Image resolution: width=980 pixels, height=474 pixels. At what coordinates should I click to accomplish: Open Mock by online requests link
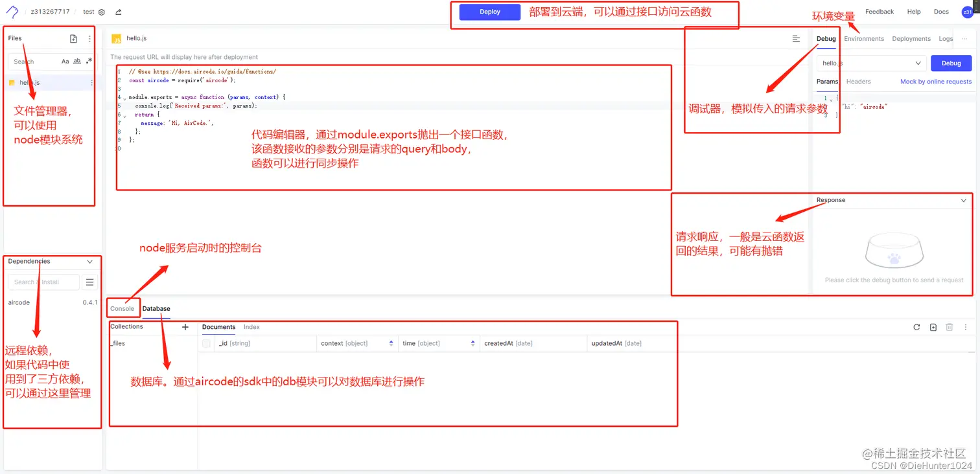point(936,82)
